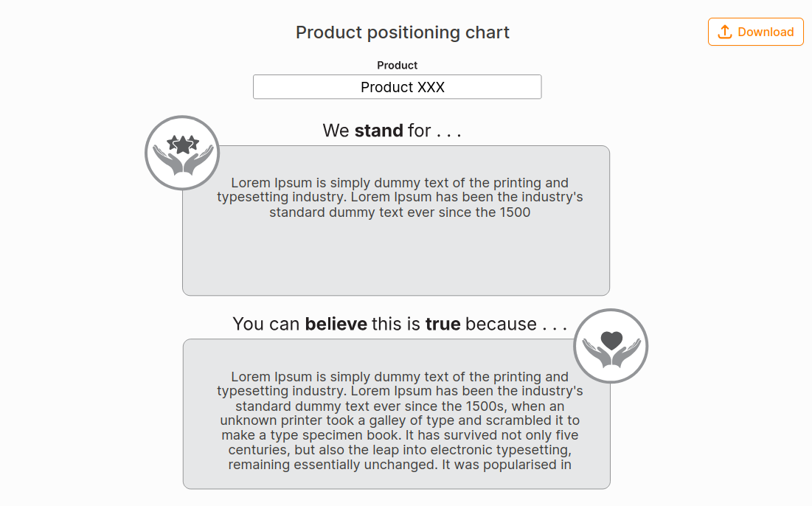This screenshot has width=812, height=506.
Task: Click inside the believe this is true text box
Action: 396,414
